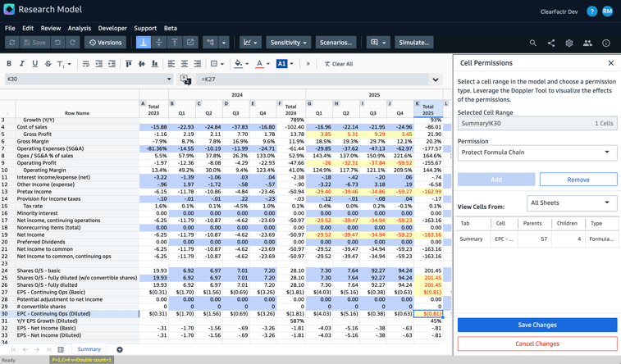Open the search magnifier icon
Image resolution: width=621 pixels, height=364 pixels.
point(533,43)
